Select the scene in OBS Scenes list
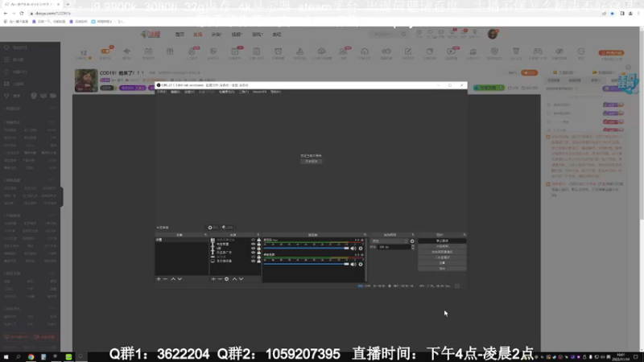 pyautogui.click(x=181, y=240)
